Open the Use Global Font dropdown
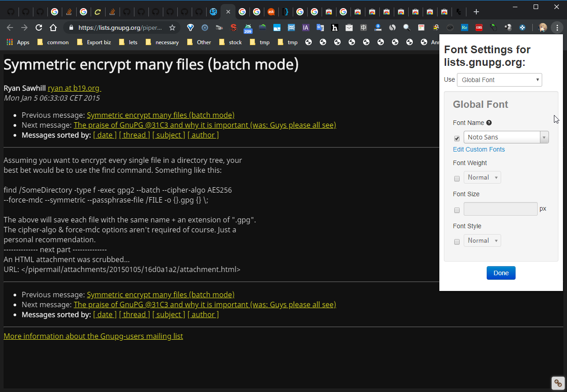The width and height of the screenshot is (567, 392). (x=499, y=80)
